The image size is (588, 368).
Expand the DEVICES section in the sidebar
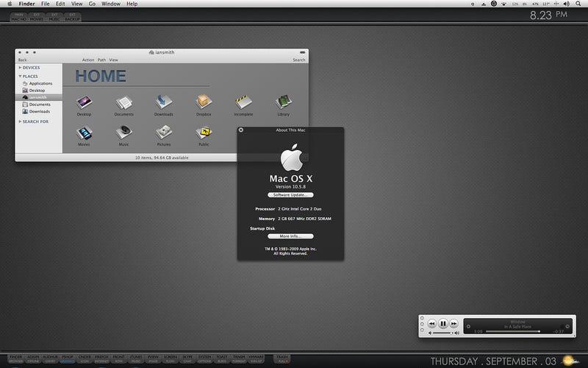coord(21,68)
